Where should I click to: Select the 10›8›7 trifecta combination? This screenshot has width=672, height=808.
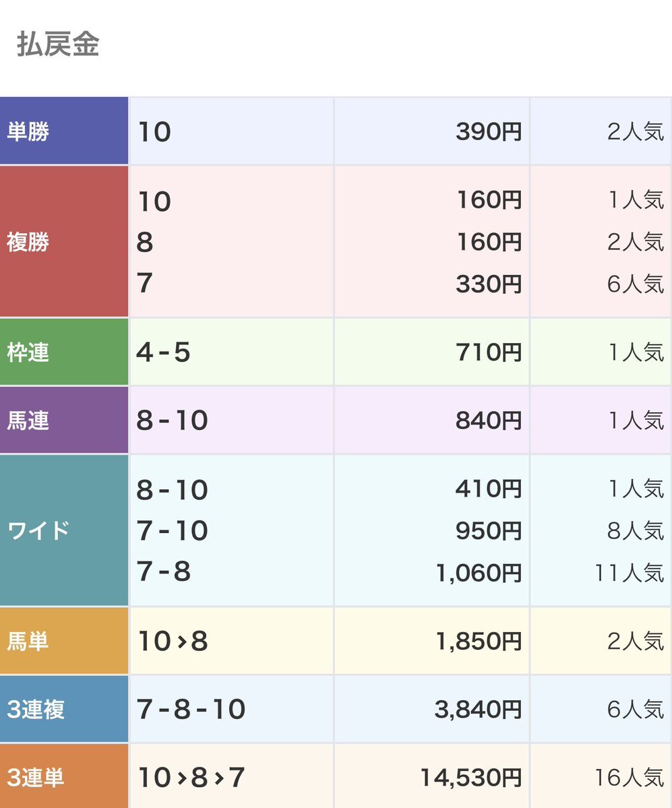[x=191, y=778]
